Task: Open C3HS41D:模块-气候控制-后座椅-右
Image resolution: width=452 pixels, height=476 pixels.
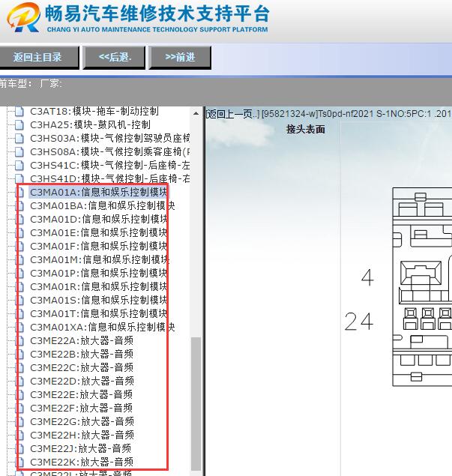Action: (x=110, y=178)
